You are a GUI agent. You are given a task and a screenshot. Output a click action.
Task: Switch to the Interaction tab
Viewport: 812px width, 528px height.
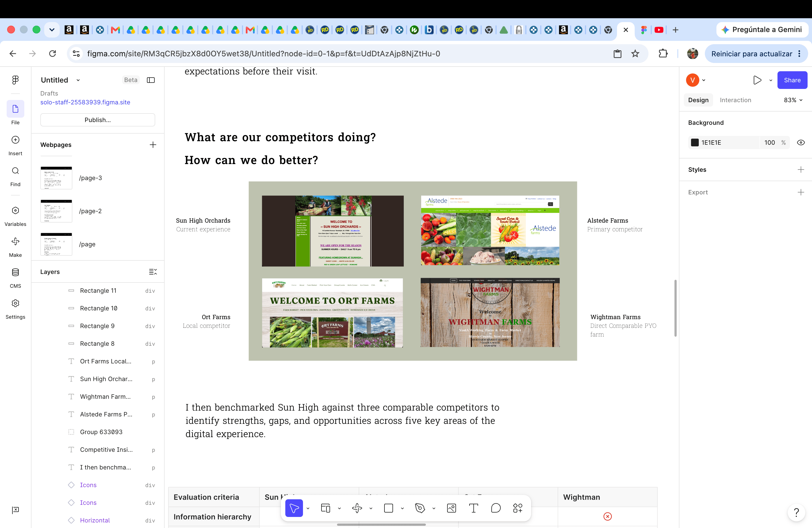tap(735, 100)
